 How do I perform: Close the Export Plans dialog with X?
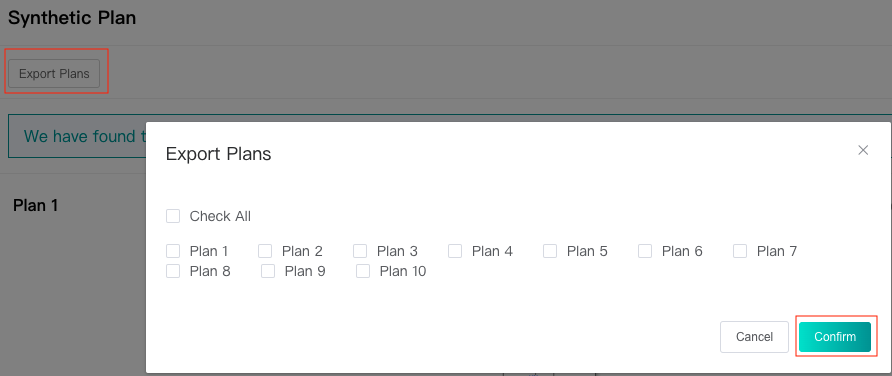863,150
